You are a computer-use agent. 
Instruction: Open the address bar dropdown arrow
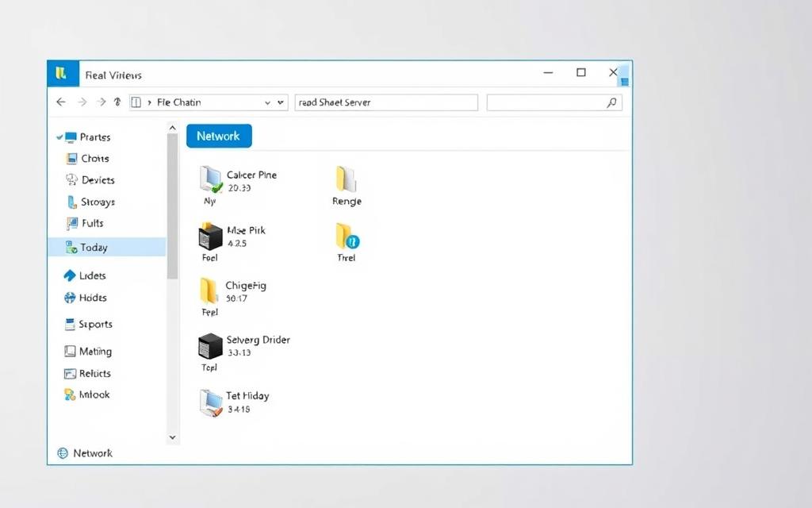point(280,102)
